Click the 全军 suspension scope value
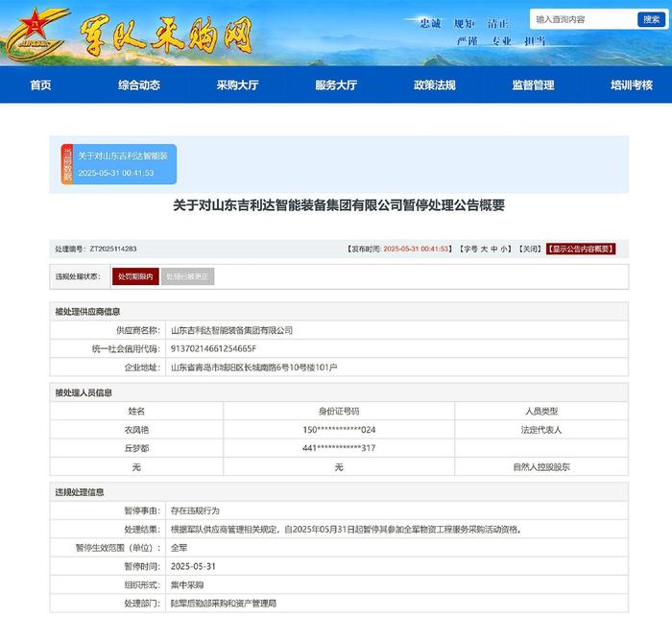The width and height of the screenshot is (672, 617). click(179, 548)
